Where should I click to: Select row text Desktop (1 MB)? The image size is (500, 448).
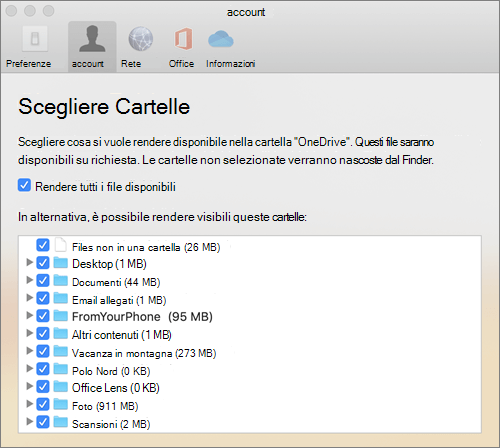coord(109,264)
